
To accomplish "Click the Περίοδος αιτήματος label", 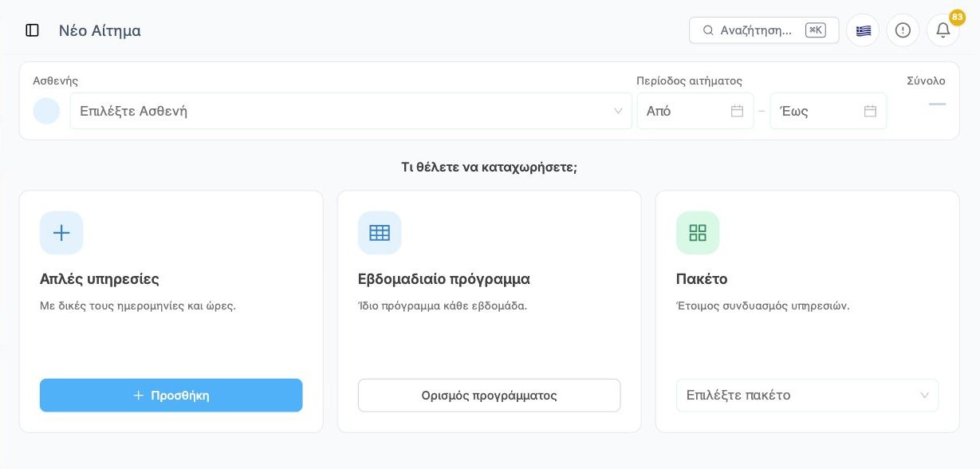I will click(x=690, y=81).
